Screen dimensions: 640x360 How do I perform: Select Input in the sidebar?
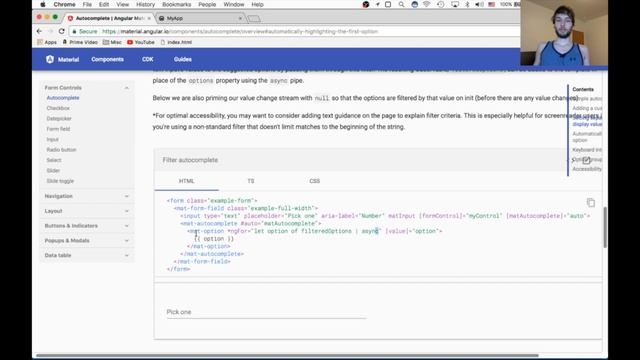coord(52,139)
